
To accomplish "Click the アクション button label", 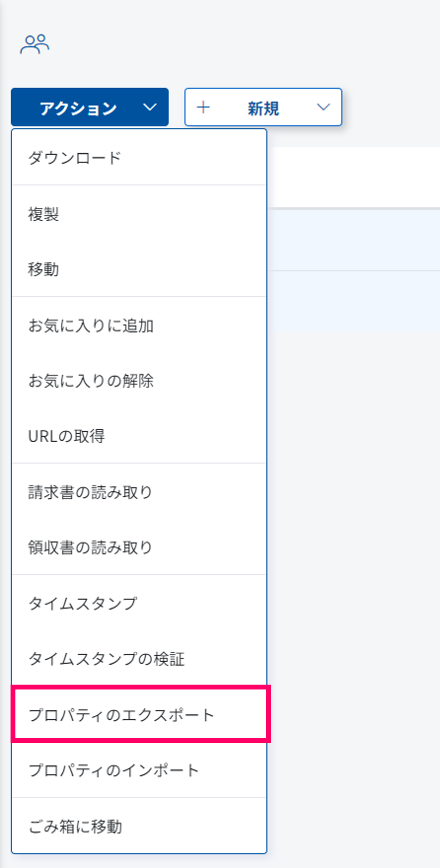I will pyautogui.click(x=78, y=108).
